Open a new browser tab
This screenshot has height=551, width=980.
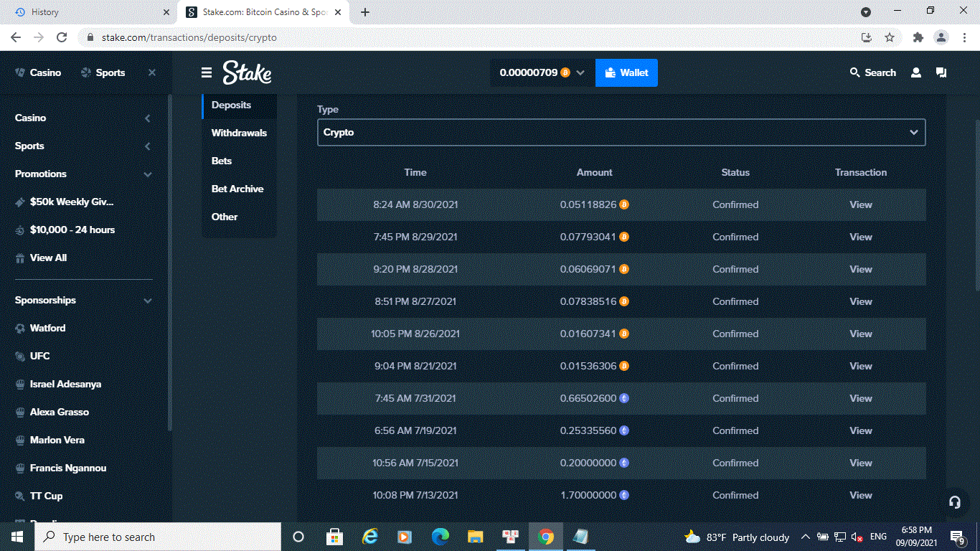(x=365, y=12)
